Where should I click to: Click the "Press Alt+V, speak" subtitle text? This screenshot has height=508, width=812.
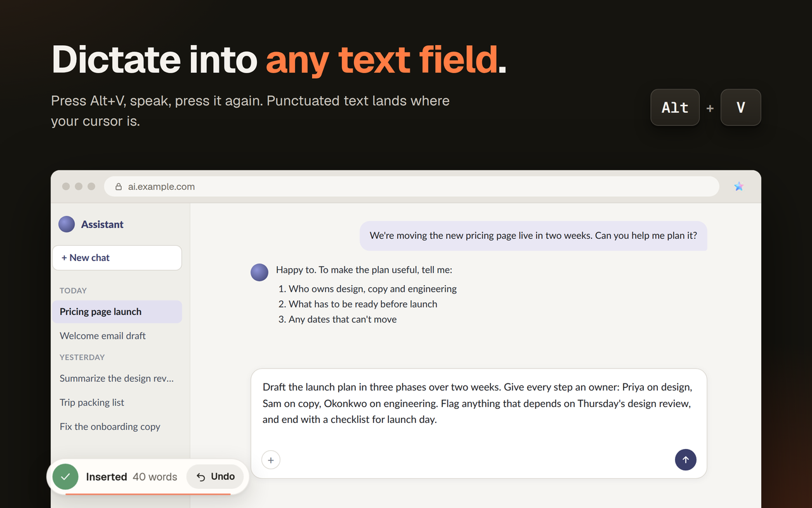pyautogui.click(x=251, y=110)
